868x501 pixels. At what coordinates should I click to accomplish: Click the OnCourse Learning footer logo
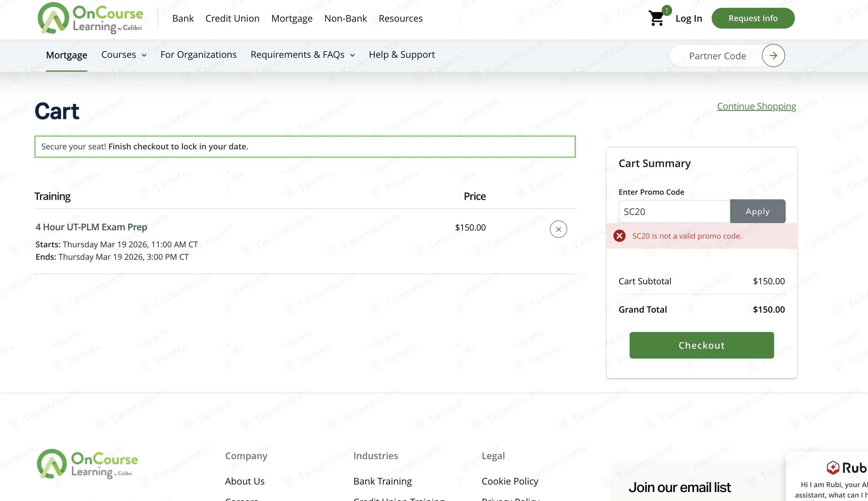click(87, 464)
